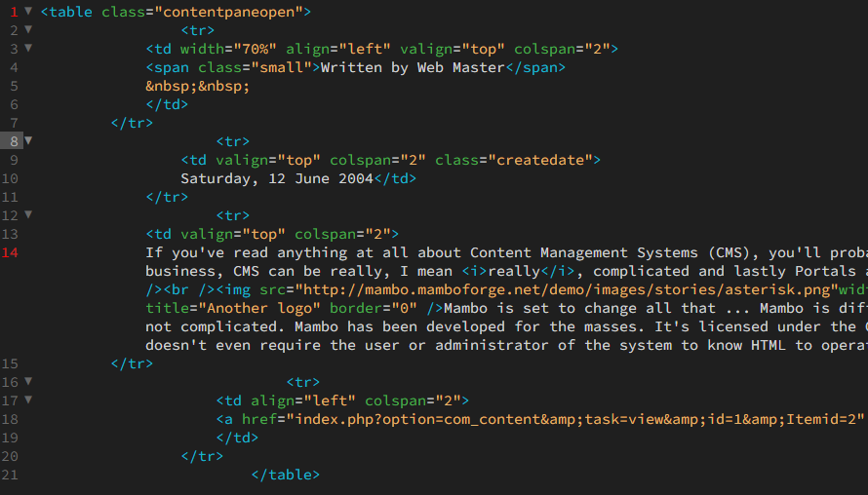Click line number 21 in gutter
This screenshot has width=868, height=495.
[x=10, y=475]
